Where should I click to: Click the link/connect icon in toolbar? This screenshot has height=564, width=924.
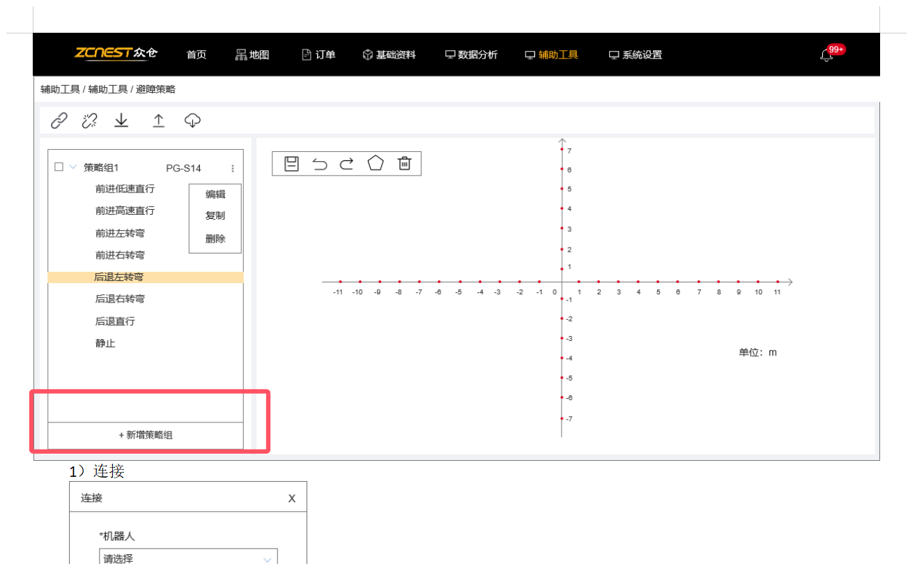[x=59, y=121]
